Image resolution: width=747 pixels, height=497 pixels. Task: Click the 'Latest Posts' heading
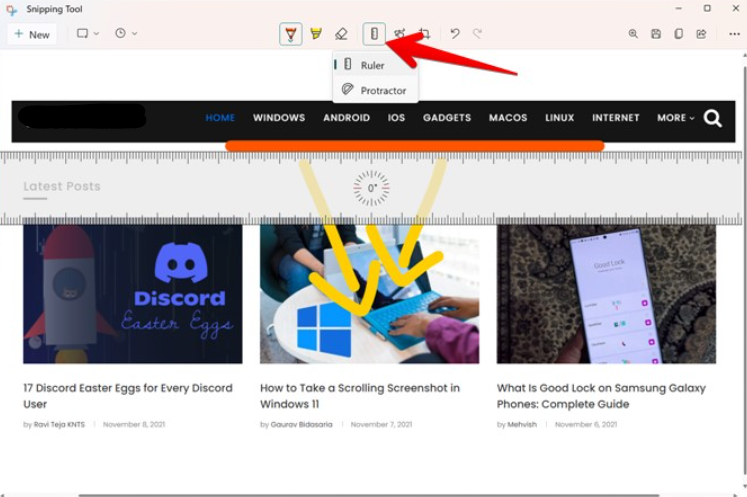[x=62, y=186]
